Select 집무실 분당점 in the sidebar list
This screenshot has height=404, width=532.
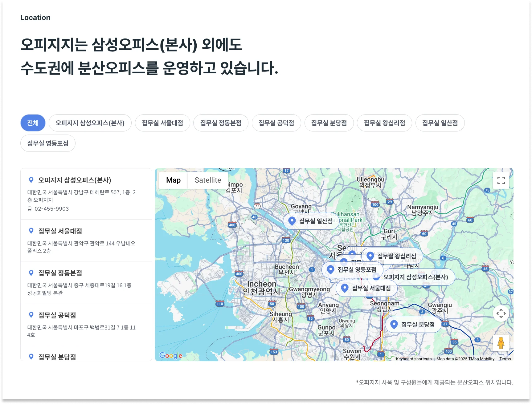[x=56, y=357]
